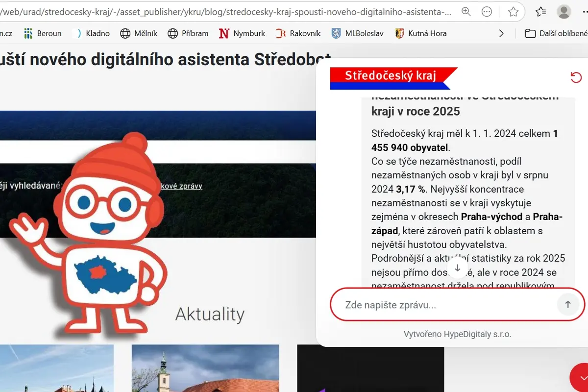Viewport: 588px width, 392px height.
Task: Jump to latest message with down-arrow
Action: 458,268
